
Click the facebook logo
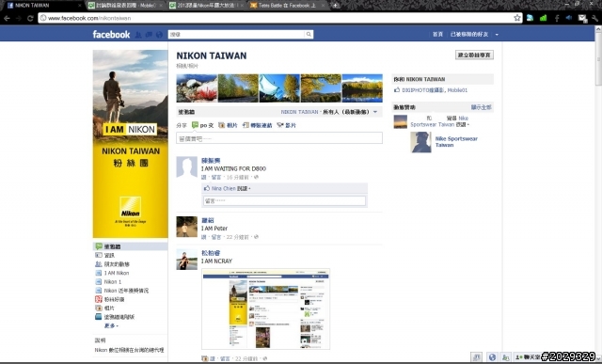111,34
